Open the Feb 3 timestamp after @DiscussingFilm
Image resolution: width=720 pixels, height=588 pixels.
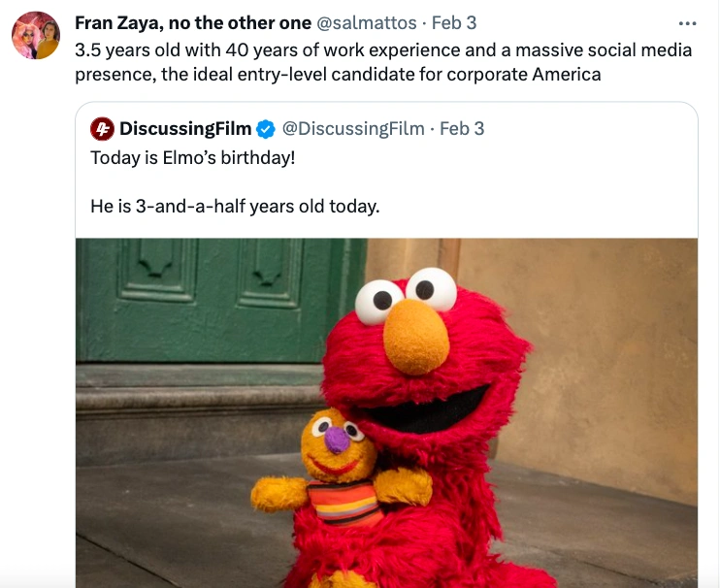[462, 128]
